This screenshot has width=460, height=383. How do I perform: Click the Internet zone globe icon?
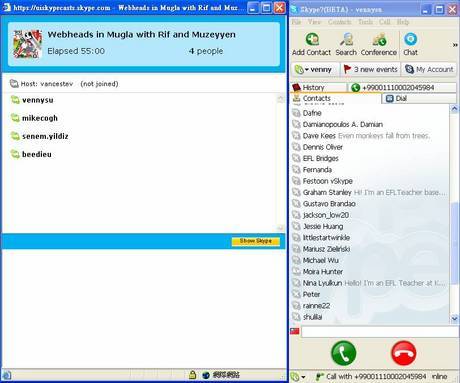pyautogui.click(x=206, y=375)
